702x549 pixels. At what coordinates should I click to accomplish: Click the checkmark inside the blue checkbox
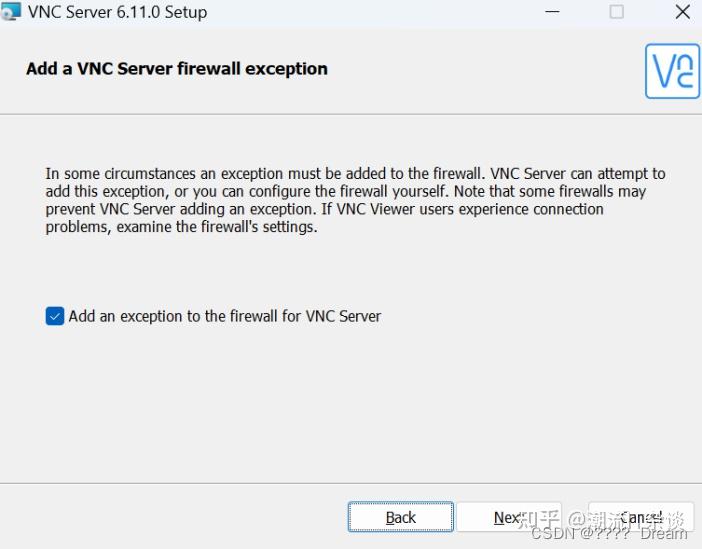55,317
